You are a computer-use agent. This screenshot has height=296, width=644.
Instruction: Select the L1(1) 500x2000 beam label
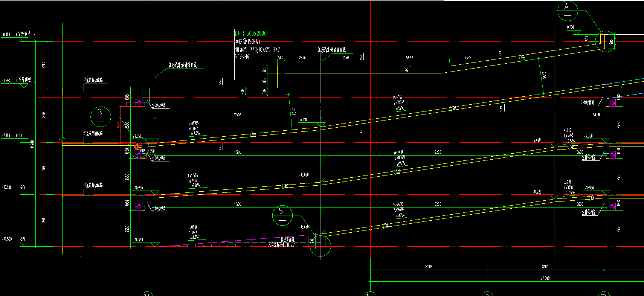click(251, 34)
